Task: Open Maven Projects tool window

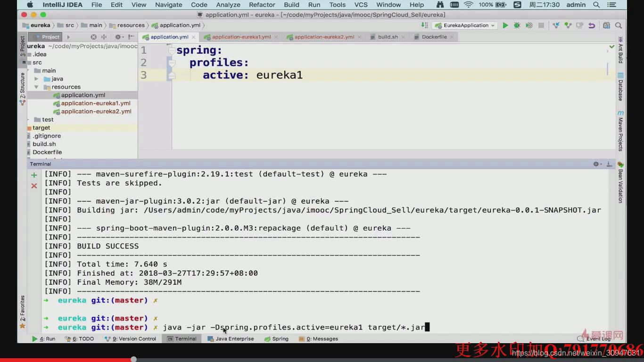Action: [620, 131]
